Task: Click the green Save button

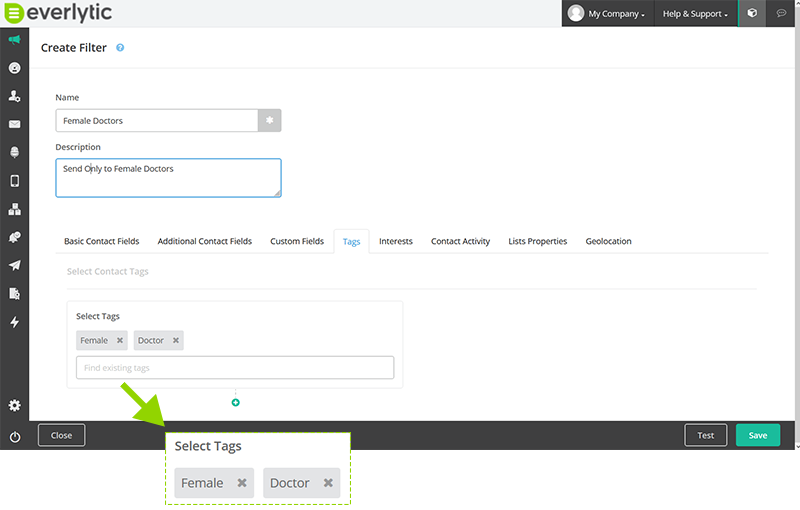Action: pyautogui.click(x=758, y=435)
